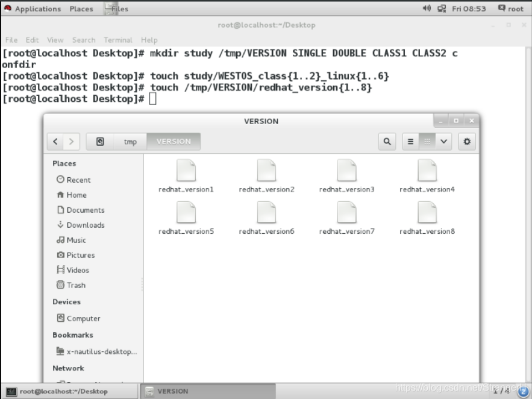The height and width of the screenshot is (399, 532).
Task: Open the Terminal menu
Action: click(117, 40)
